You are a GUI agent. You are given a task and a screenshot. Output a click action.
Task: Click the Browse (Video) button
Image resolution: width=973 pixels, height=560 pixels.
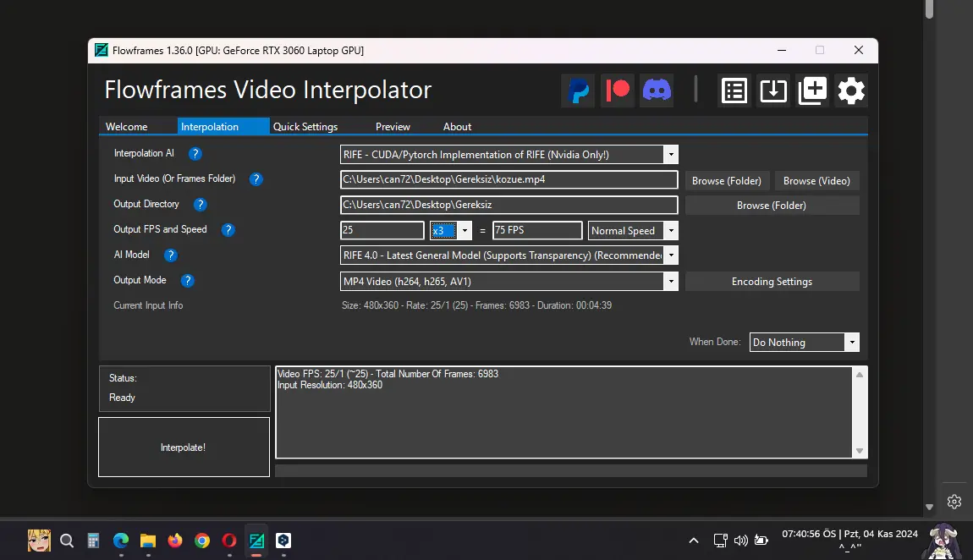816,180
